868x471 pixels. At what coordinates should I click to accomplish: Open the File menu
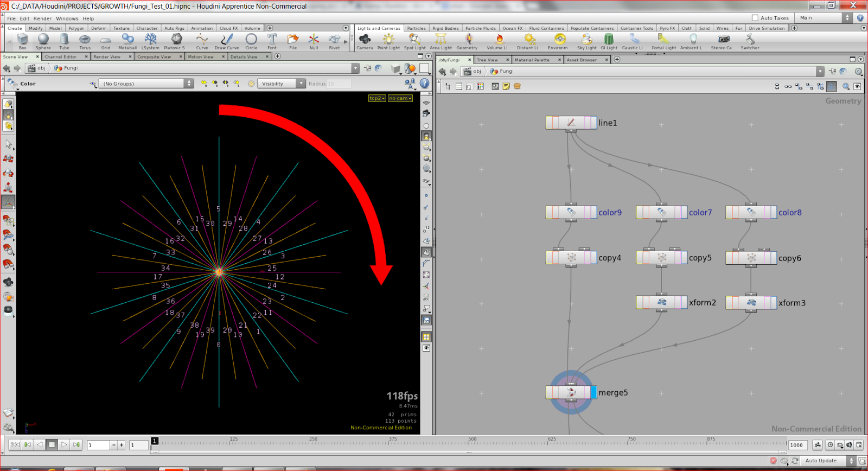click(11, 18)
